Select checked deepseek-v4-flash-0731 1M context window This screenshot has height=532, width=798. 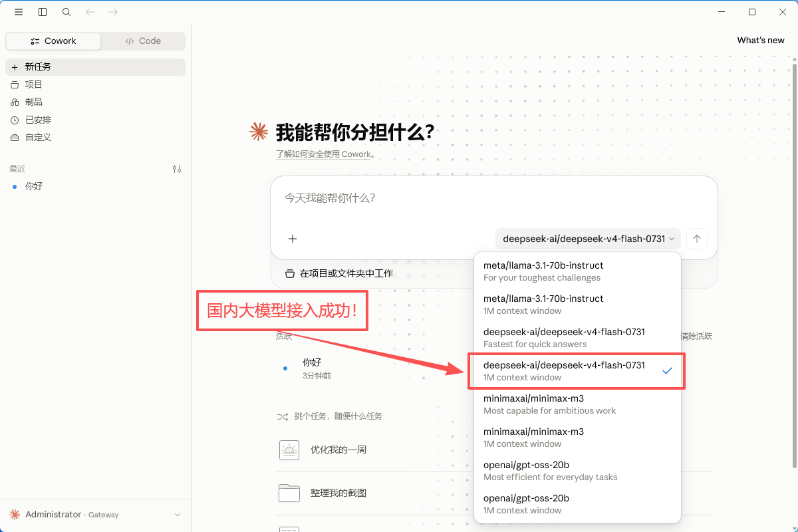click(x=577, y=371)
